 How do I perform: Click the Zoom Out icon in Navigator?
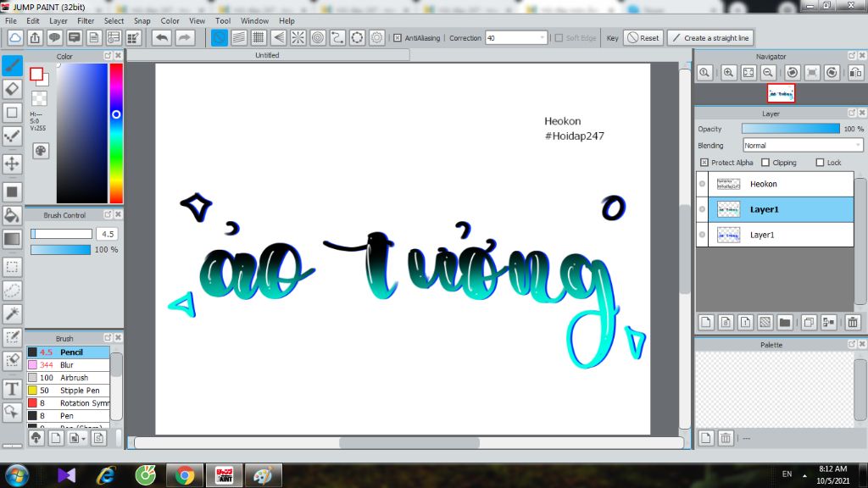pyautogui.click(x=768, y=73)
